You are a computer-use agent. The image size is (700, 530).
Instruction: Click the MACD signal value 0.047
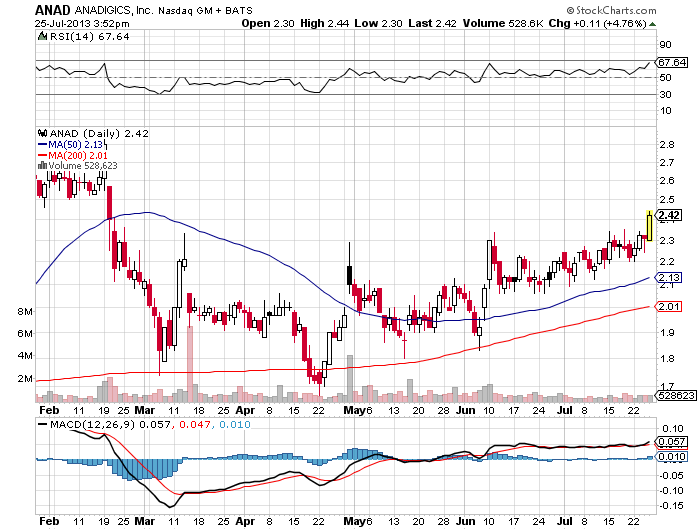(195, 424)
